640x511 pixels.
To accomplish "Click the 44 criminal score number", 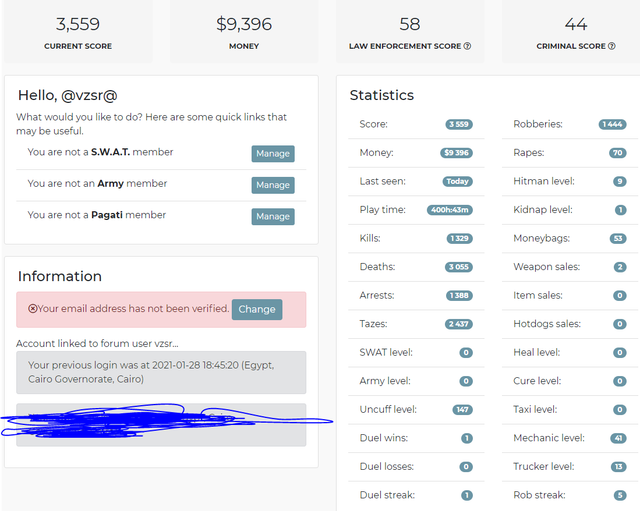I will [x=576, y=24].
